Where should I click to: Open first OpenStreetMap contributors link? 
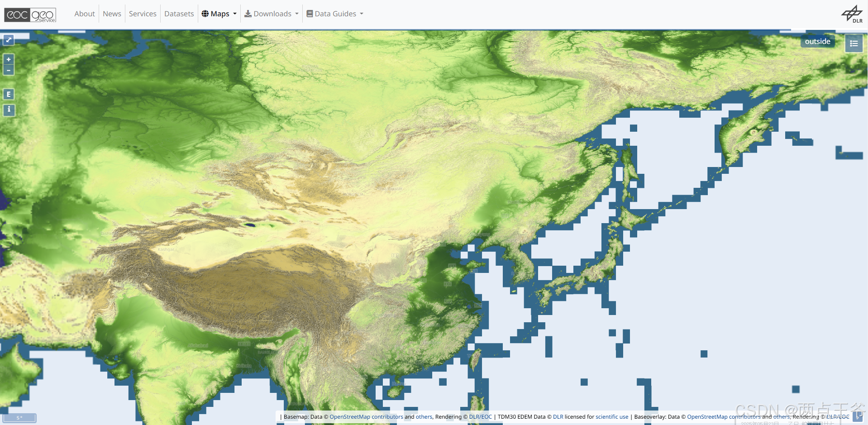366,417
